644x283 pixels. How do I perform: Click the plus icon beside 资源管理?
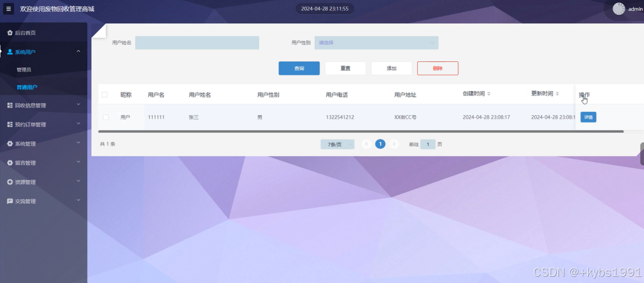[10, 182]
